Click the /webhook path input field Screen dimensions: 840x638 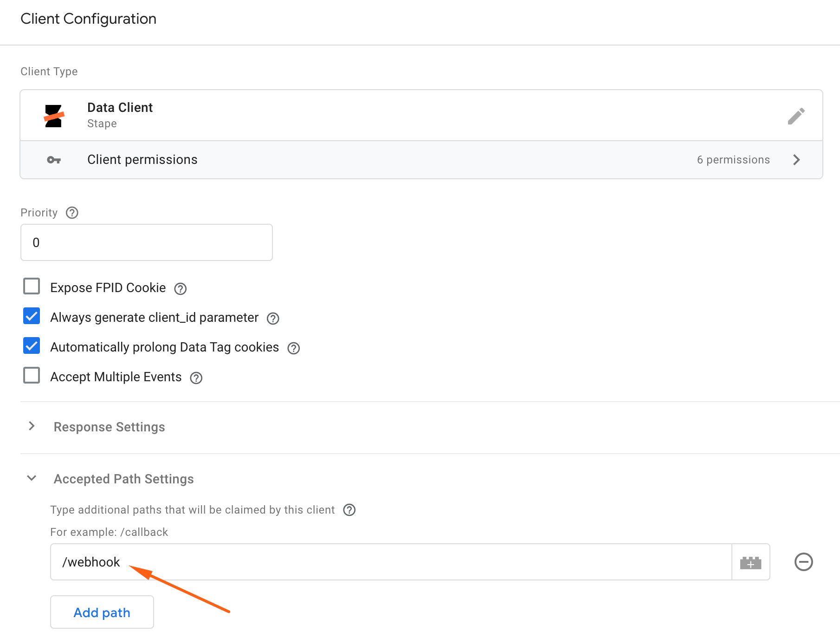[391, 562]
